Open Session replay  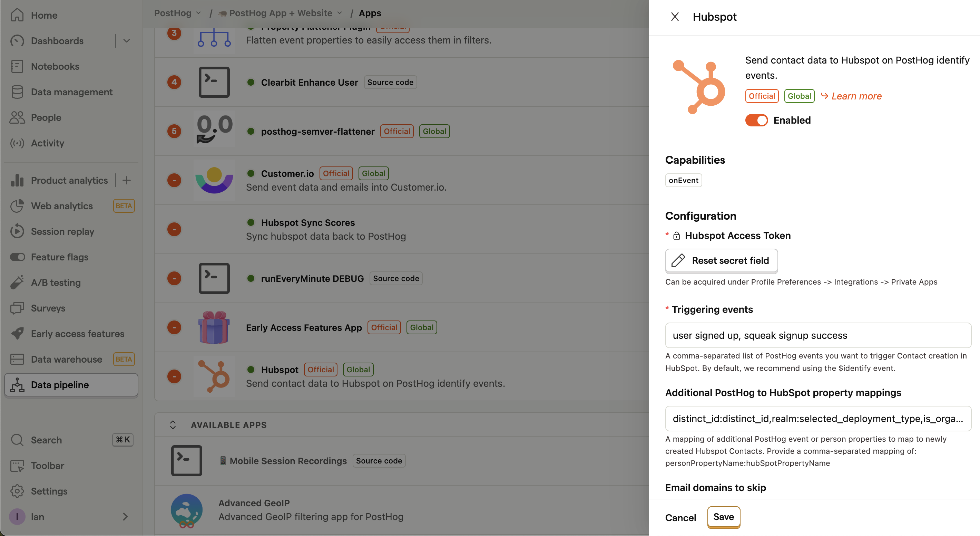(62, 231)
